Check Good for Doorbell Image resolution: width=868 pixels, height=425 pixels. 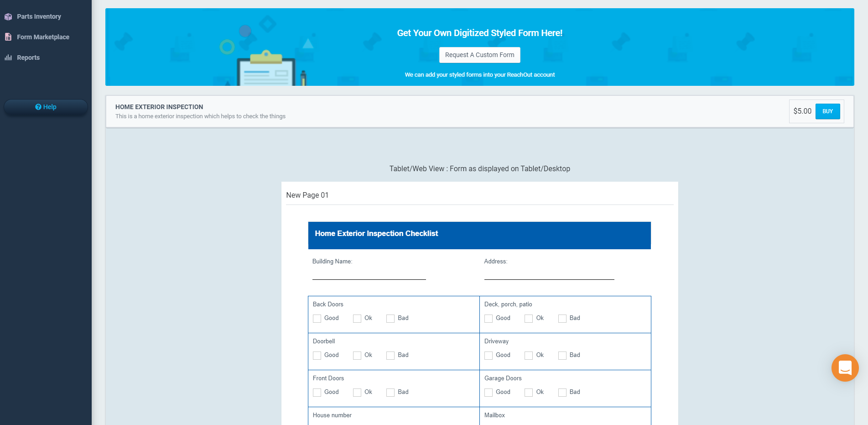click(317, 355)
